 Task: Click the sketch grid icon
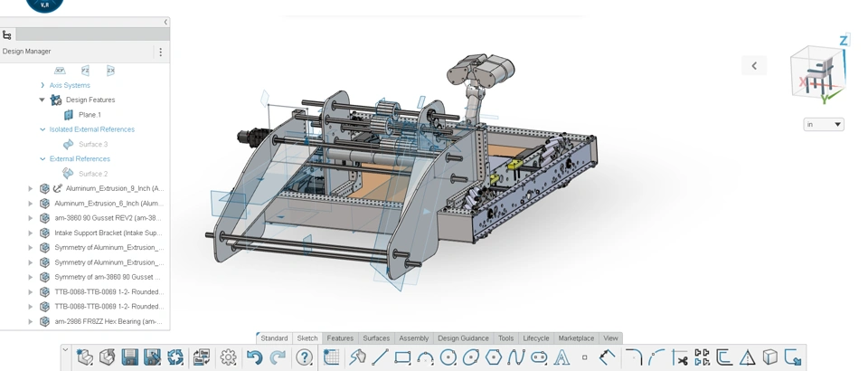[x=331, y=357]
